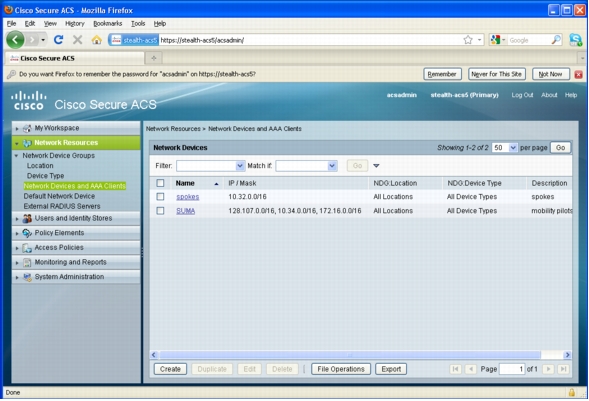Toggle the select-all checkbox in table header
The height and width of the screenshot is (401, 589).
click(160, 183)
